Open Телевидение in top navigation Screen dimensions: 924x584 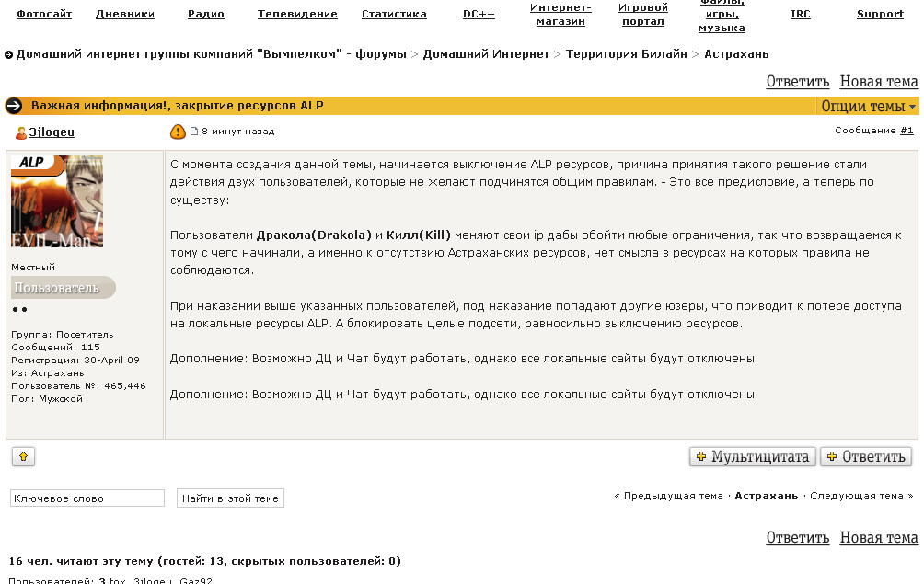[x=297, y=14]
